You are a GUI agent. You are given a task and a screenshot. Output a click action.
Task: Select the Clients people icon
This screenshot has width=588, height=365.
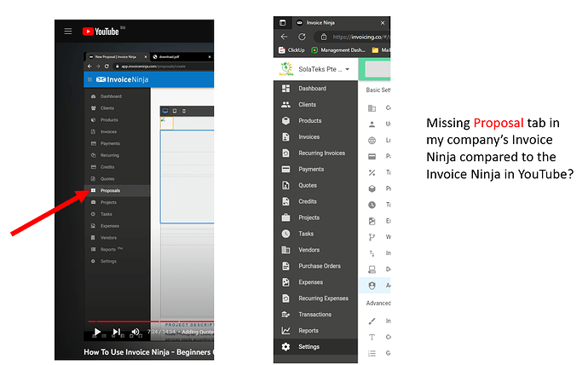click(285, 105)
